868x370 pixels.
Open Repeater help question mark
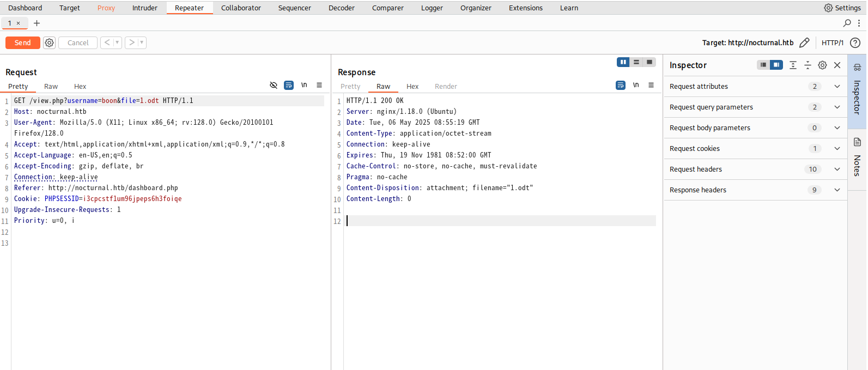(855, 43)
